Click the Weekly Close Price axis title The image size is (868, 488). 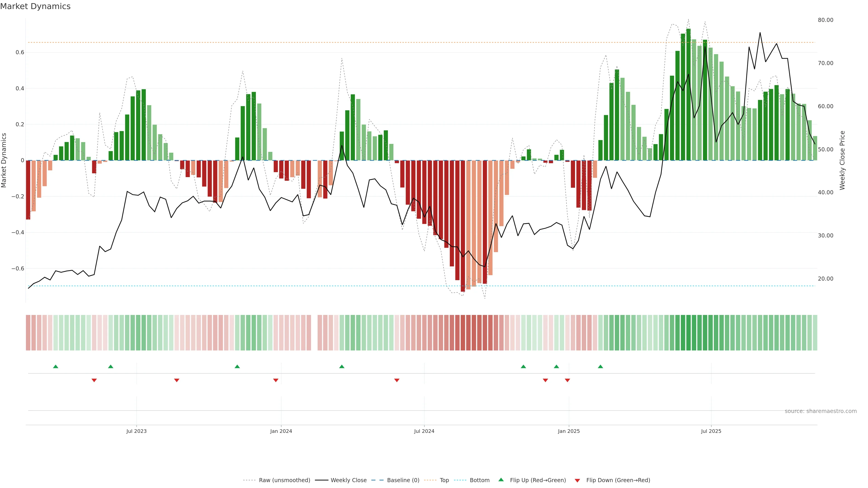[x=842, y=160]
